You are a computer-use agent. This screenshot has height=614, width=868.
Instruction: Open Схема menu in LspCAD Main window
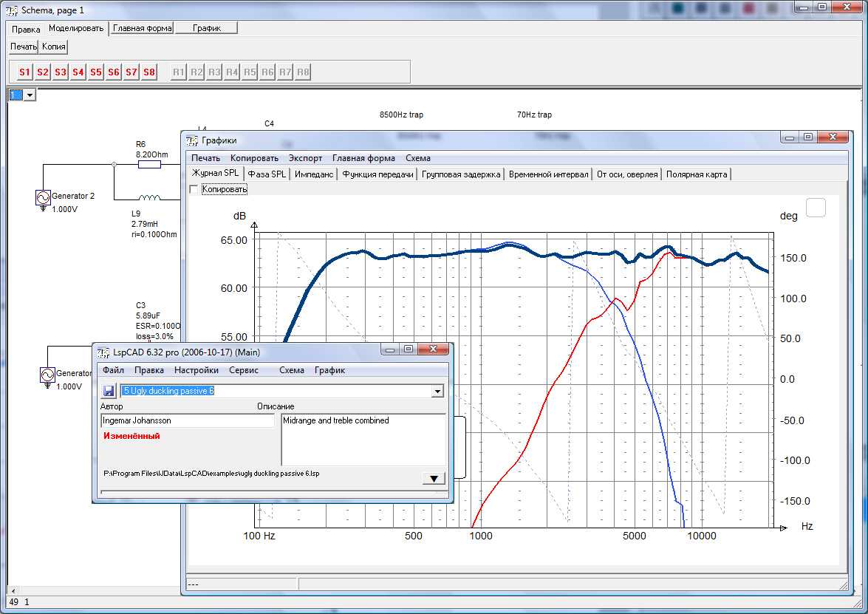pos(292,370)
